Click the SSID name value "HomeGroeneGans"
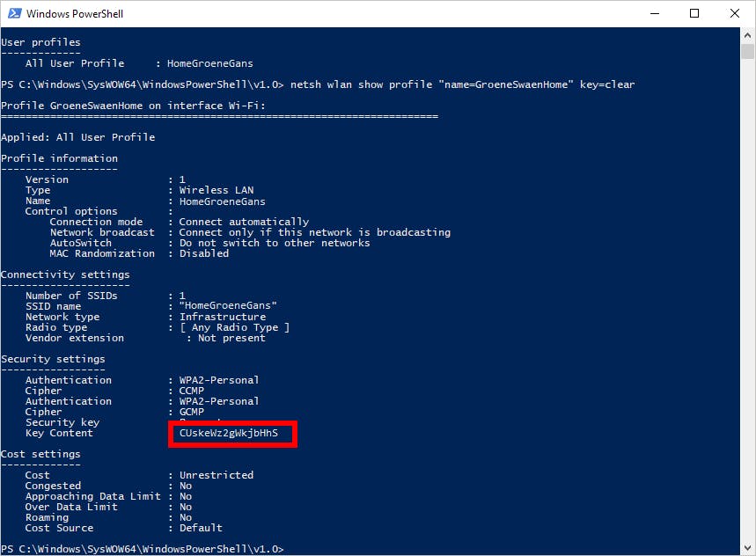Image resolution: width=756 pixels, height=556 pixels. [x=228, y=305]
